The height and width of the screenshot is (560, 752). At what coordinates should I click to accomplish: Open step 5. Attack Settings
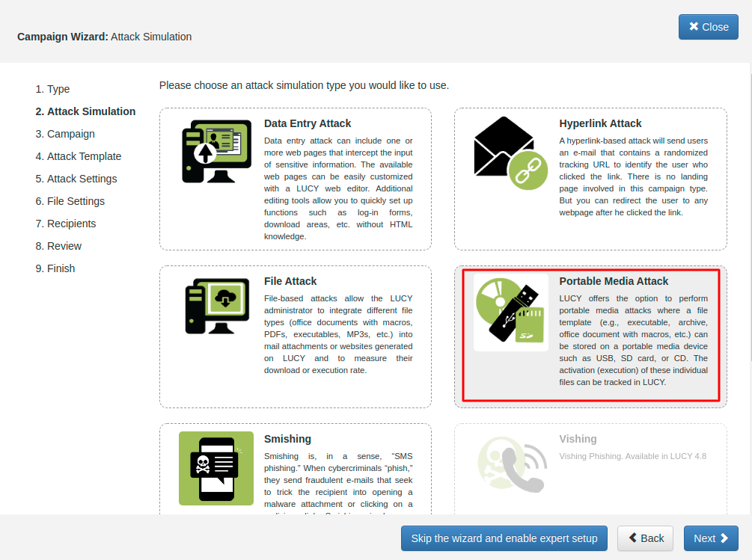(x=76, y=179)
